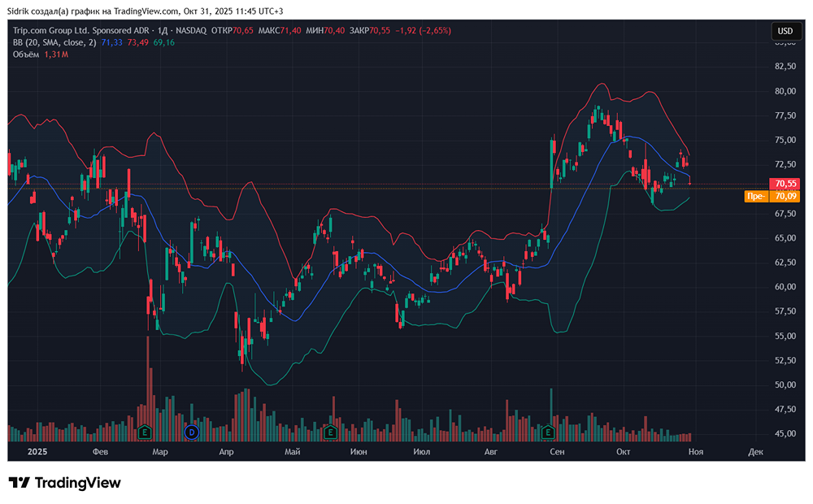813x504 pixels.
Task: Click the Июл label on time axis
Action: point(421,451)
